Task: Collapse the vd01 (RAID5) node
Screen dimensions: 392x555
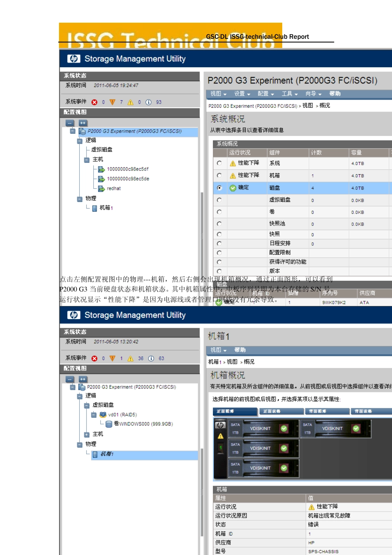Action: click(x=94, y=415)
